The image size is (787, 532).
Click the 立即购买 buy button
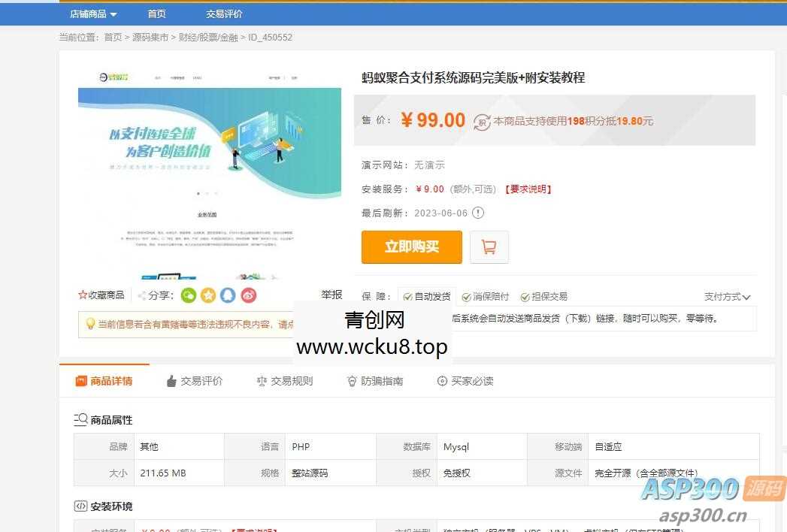click(x=411, y=246)
